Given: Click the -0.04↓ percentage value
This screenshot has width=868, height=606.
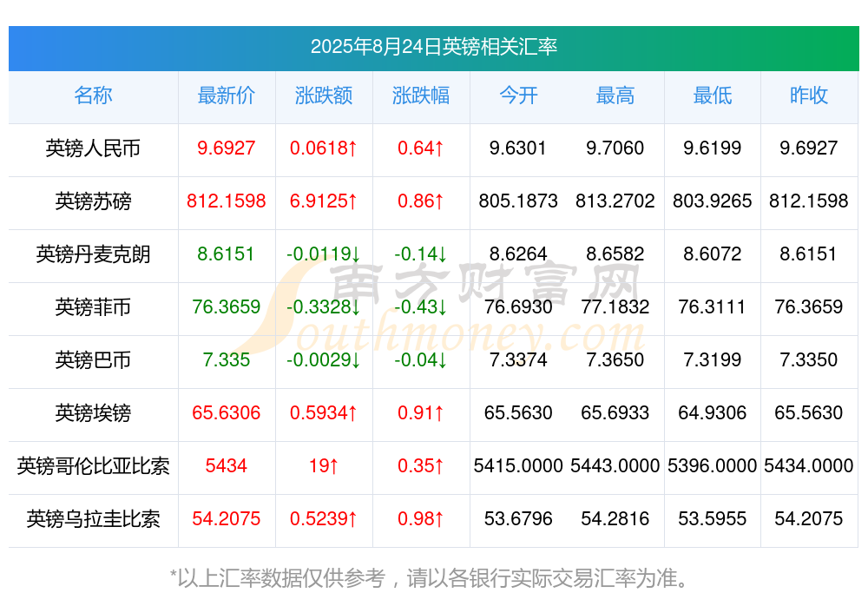Looking at the screenshot, I should click(x=421, y=359).
